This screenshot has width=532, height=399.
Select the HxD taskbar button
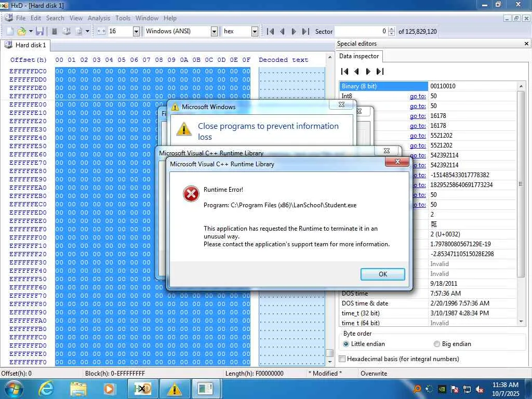click(x=142, y=389)
